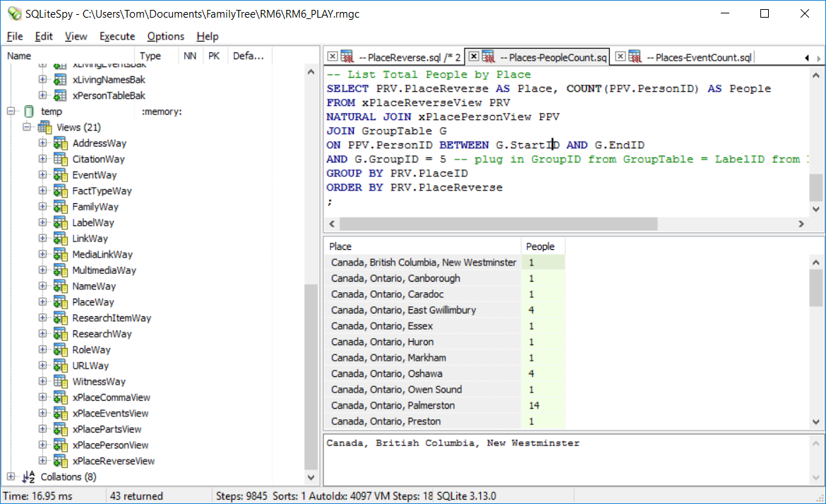Image resolution: width=826 pixels, height=504 pixels.
Task: Click the CitationWay view icon
Action: click(x=61, y=159)
